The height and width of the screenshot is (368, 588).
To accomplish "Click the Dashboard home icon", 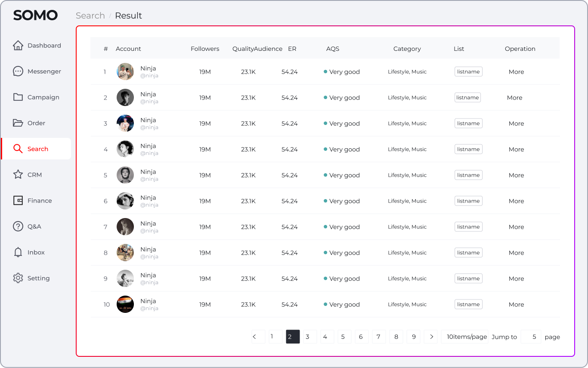I will (x=18, y=45).
